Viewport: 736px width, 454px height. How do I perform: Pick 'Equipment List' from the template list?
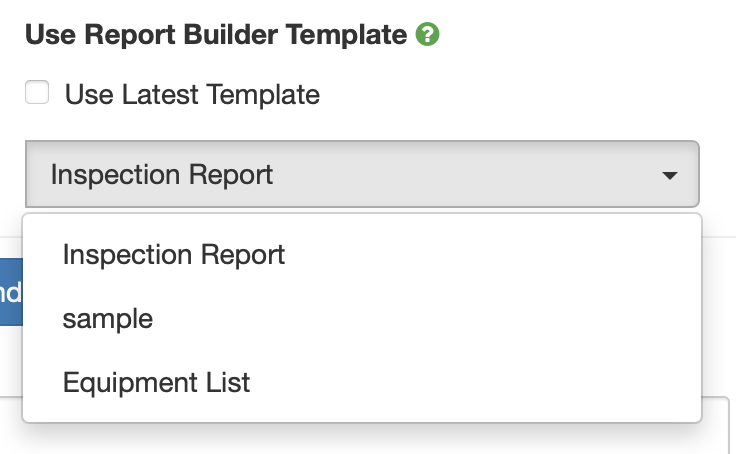[156, 382]
